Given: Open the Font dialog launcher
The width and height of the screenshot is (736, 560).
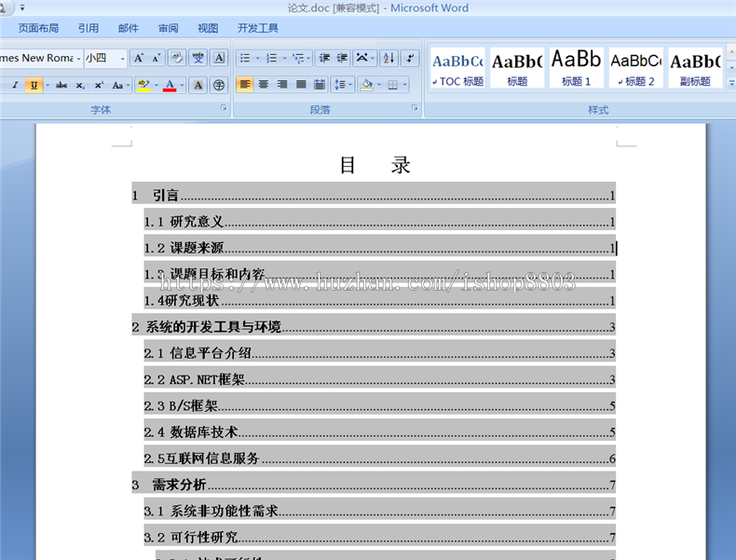Looking at the screenshot, I should point(224,108).
